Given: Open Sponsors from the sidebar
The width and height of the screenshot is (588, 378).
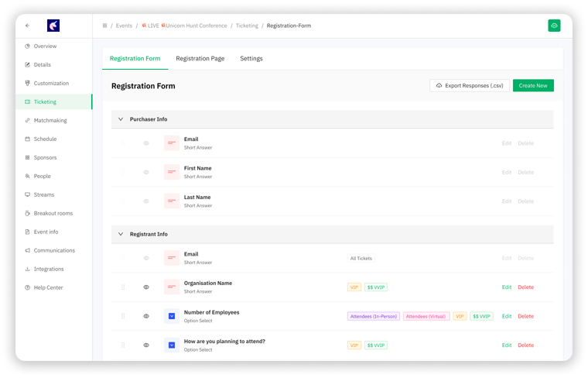Looking at the screenshot, I should point(45,157).
